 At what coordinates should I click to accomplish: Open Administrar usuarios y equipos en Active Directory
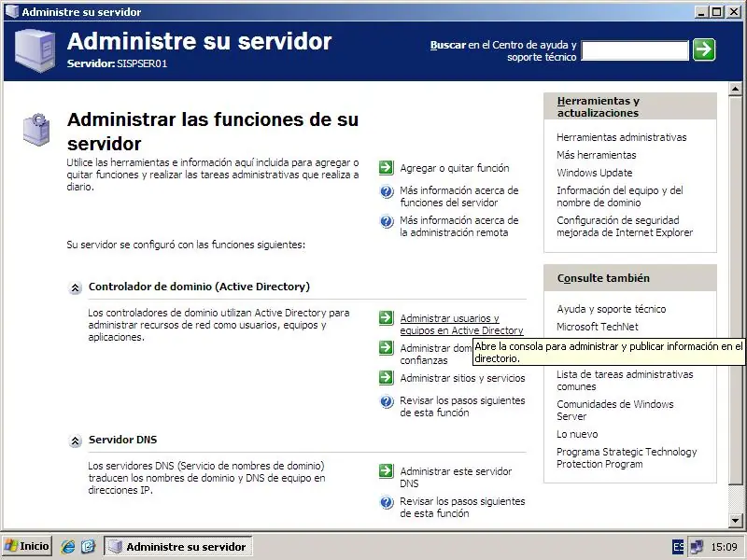461,324
